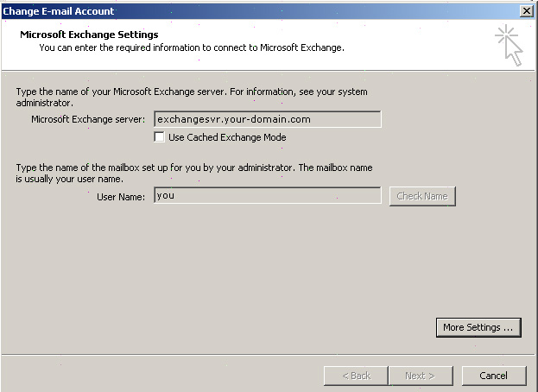Viewport: 538px width, 392px height.
Task: Close the Change E-mail Account window
Action: (x=526, y=11)
